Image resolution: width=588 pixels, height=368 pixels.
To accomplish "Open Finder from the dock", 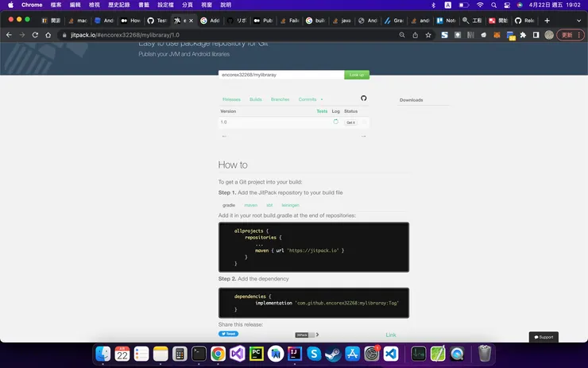I will click(x=103, y=354).
